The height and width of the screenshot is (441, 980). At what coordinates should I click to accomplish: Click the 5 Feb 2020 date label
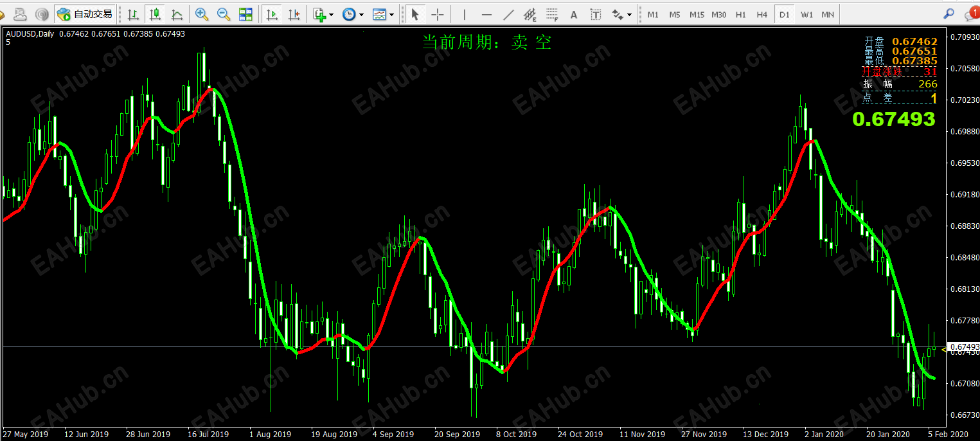[947, 435]
